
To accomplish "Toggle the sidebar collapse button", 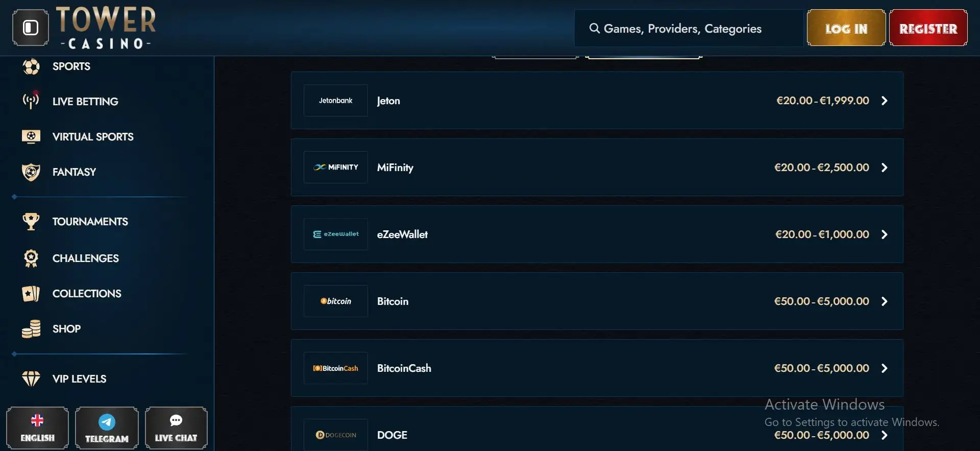I will pos(31,28).
